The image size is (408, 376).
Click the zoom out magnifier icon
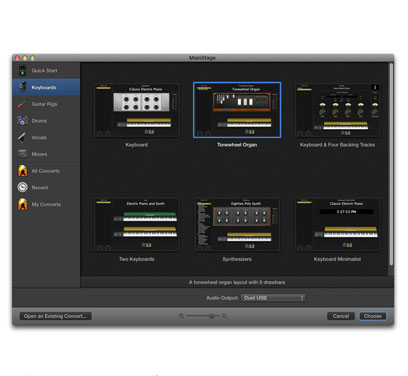coord(181,315)
